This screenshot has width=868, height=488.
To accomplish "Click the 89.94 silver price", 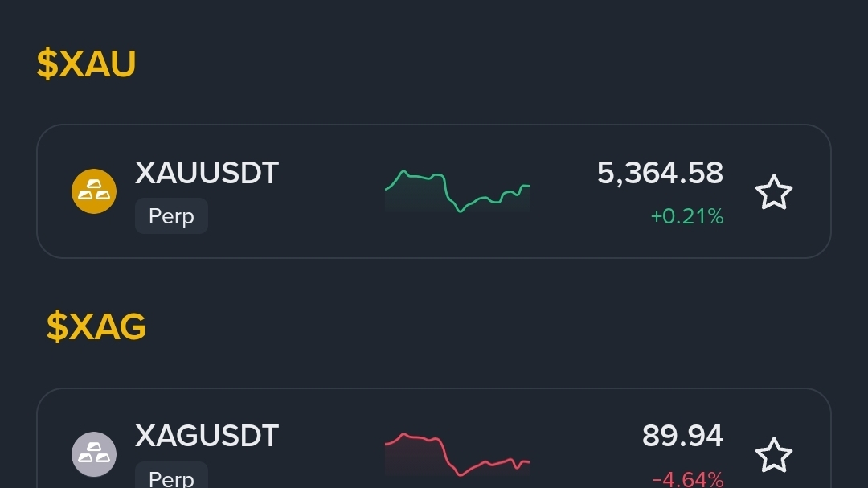I will pos(682,436).
